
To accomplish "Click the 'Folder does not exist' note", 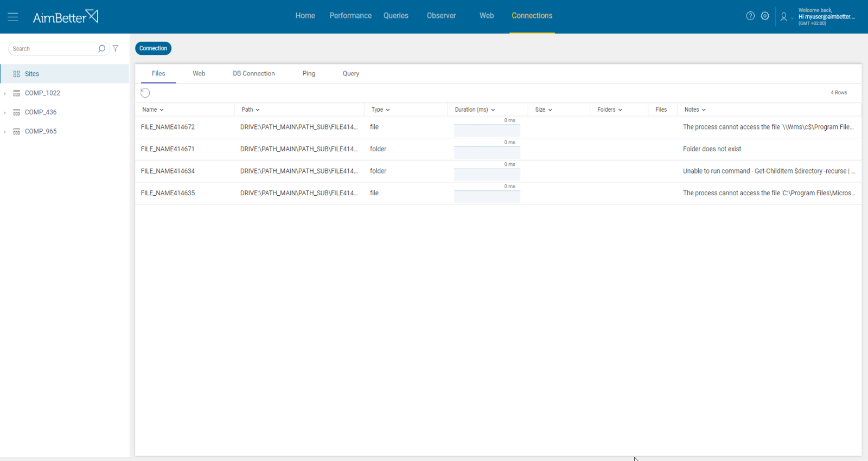I will click(712, 149).
